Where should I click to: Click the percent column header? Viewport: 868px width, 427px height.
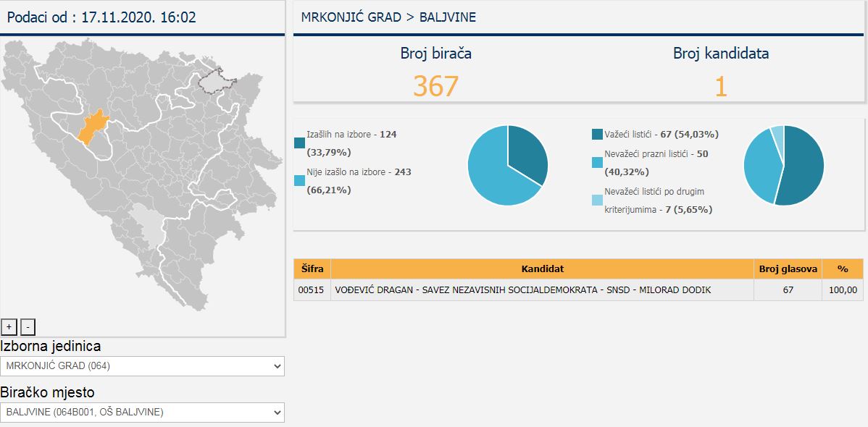pos(842,269)
